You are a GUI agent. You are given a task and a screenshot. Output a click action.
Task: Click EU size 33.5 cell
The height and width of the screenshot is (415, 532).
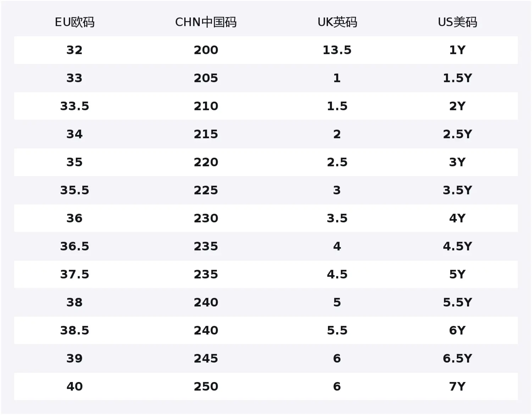(x=74, y=106)
